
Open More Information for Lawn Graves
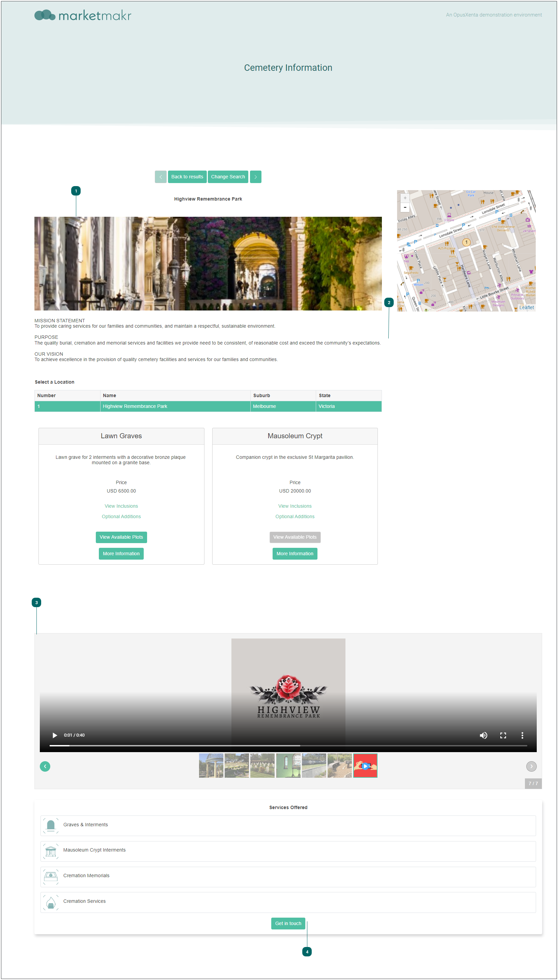(x=121, y=554)
